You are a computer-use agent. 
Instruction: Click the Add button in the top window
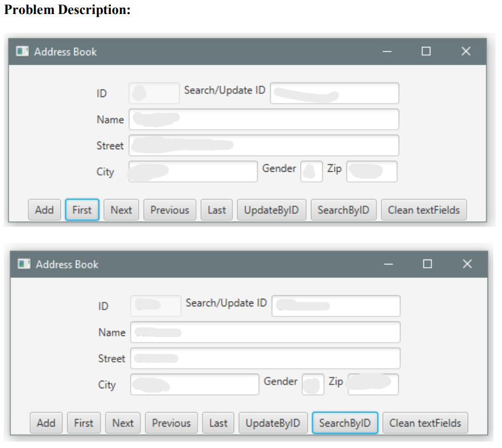coord(44,209)
